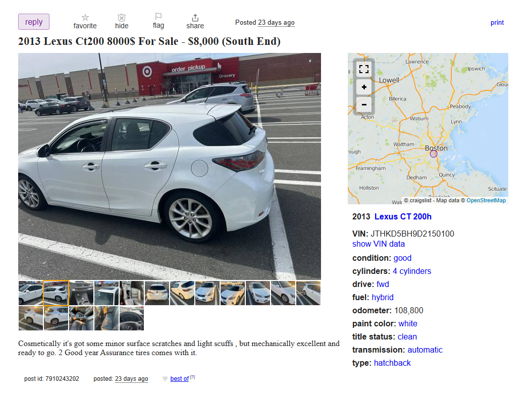This screenshot has width=532, height=399.
Task: Click the favorite star icon
Action: pyautogui.click(x=85, y=17)
